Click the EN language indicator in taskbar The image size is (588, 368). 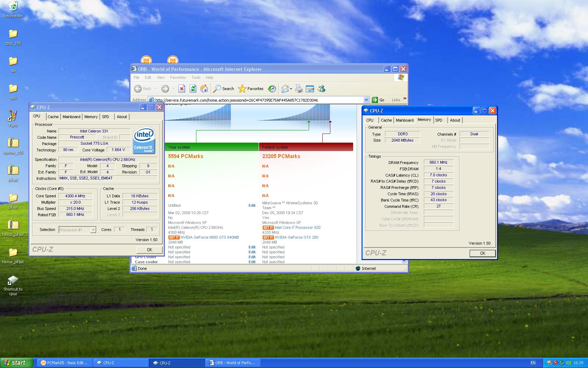coord(533,363)
